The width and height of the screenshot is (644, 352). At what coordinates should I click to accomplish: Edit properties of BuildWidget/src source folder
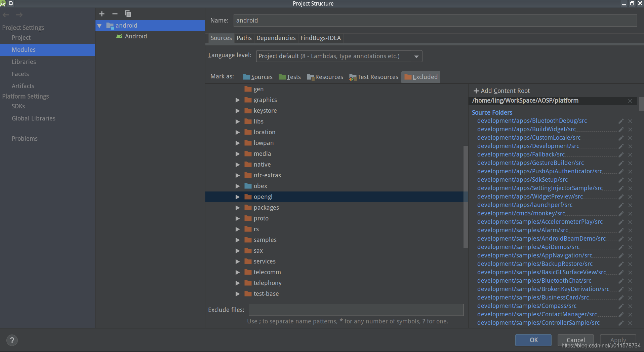[621, 130]
